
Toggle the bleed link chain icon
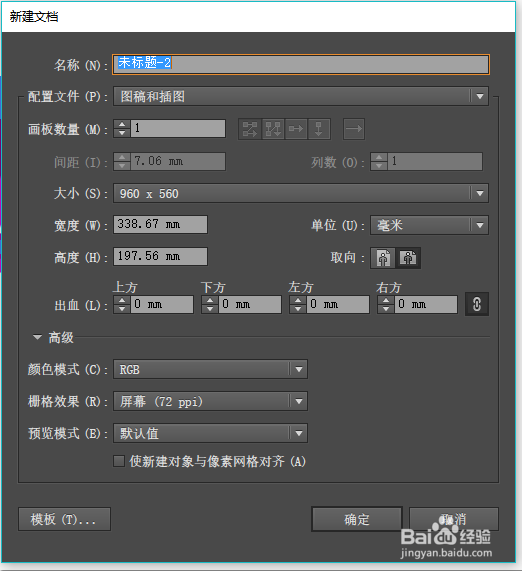coord(477,304)
